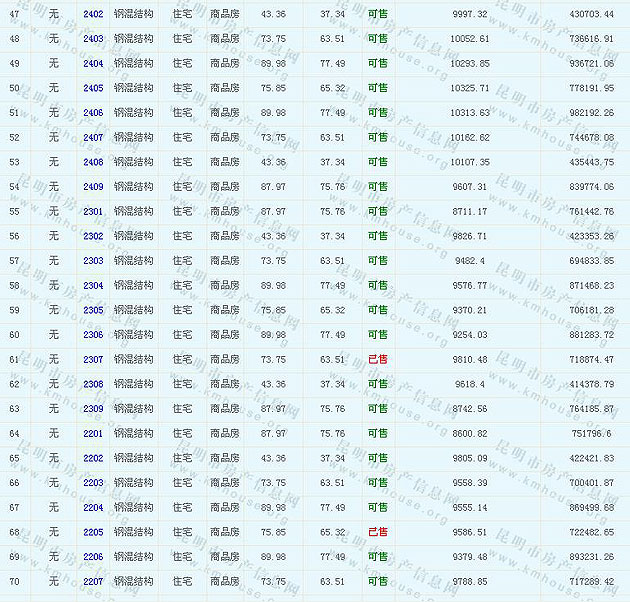
Task: Open the sold unit 2307 link
Action: [x=93, y=359]
